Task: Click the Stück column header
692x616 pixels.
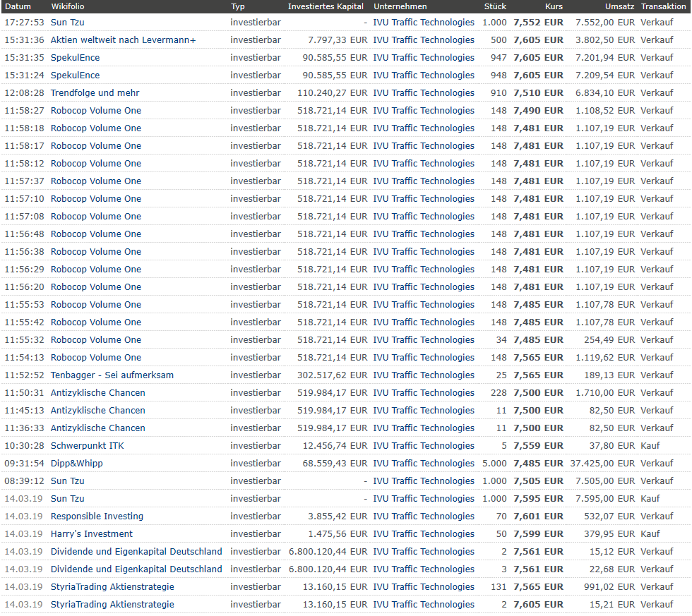Action: click(x=495, y=6)
